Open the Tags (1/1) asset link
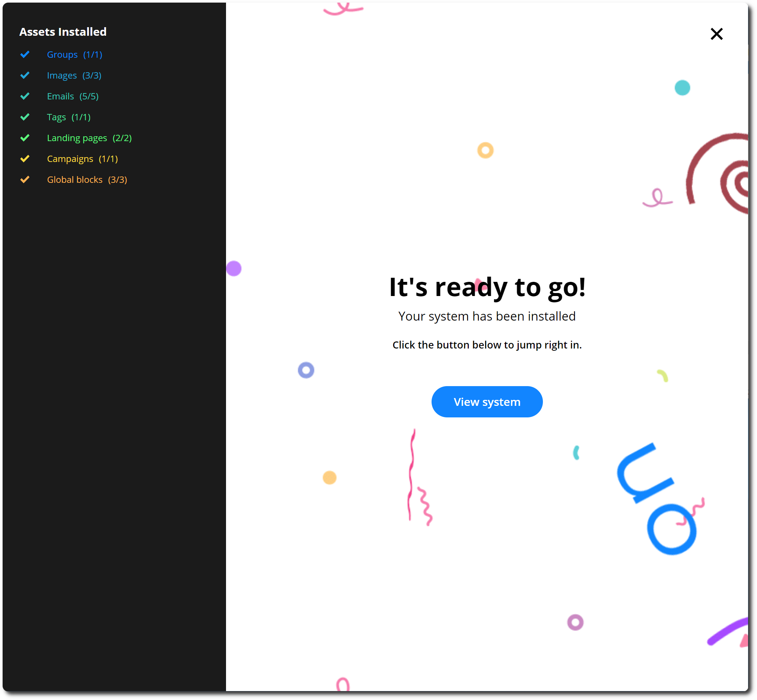The image size is (757, 700). point(69,117)
